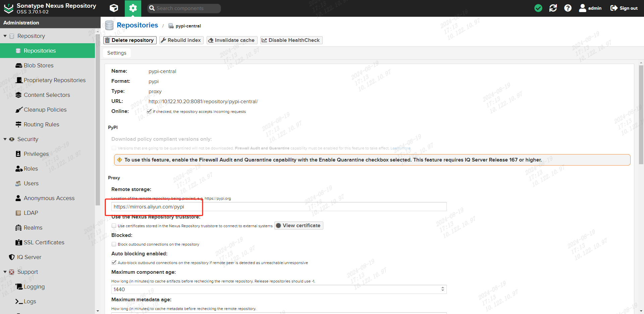644x314 pixels.
Task: Collapse the Repository tree section
Action: 5,36
